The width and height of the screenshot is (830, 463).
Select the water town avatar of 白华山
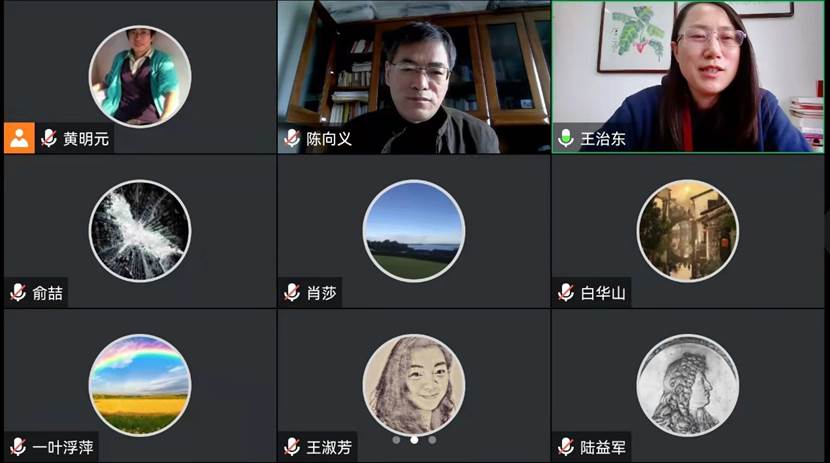point(688,231)
